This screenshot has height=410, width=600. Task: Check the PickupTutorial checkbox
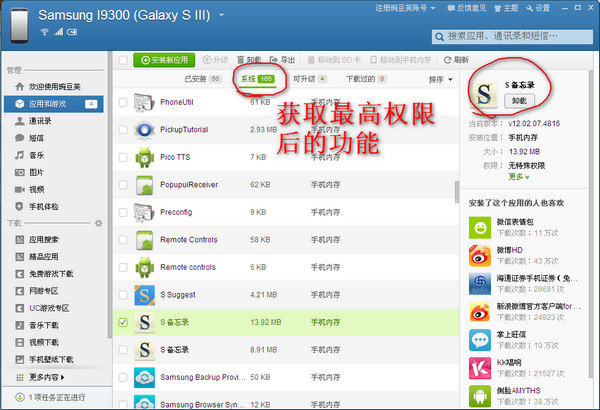point(123,130)
